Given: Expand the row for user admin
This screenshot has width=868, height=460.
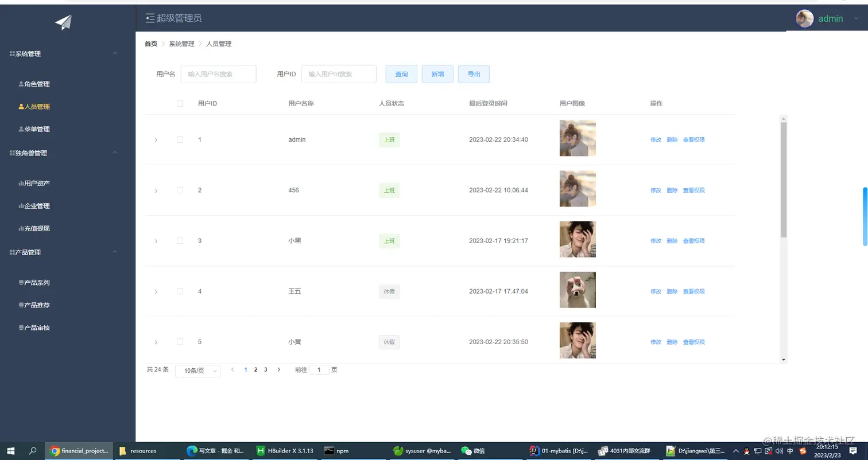Looking at the screenshot, I should pyautogui.click(x=156, y=140).
